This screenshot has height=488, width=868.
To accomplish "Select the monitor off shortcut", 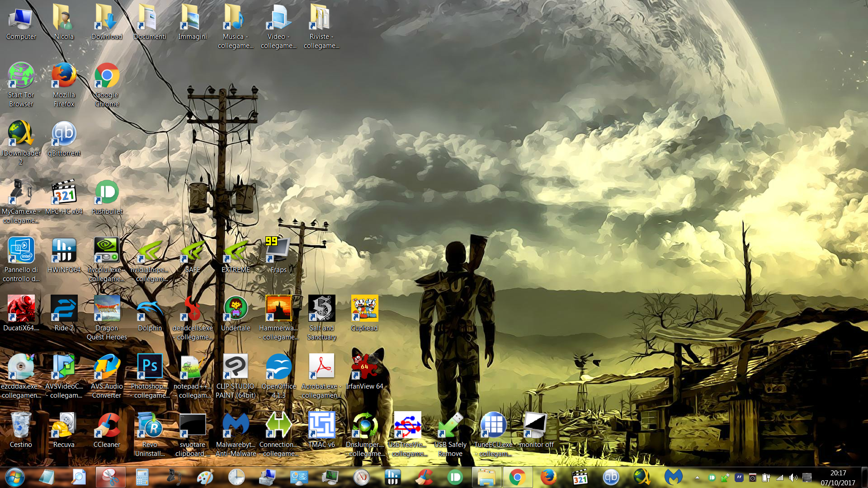I will pos(536,430).
